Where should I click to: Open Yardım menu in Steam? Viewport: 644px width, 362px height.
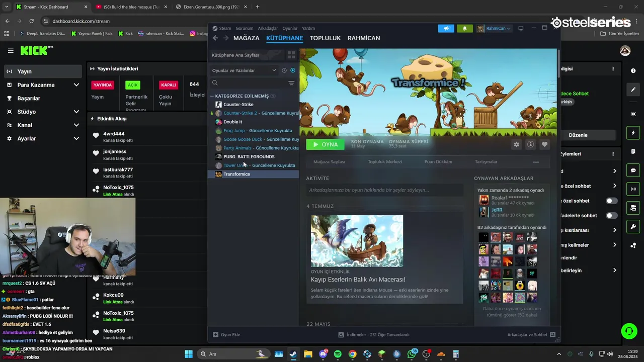pyautogui.click(x=308, y=28)
